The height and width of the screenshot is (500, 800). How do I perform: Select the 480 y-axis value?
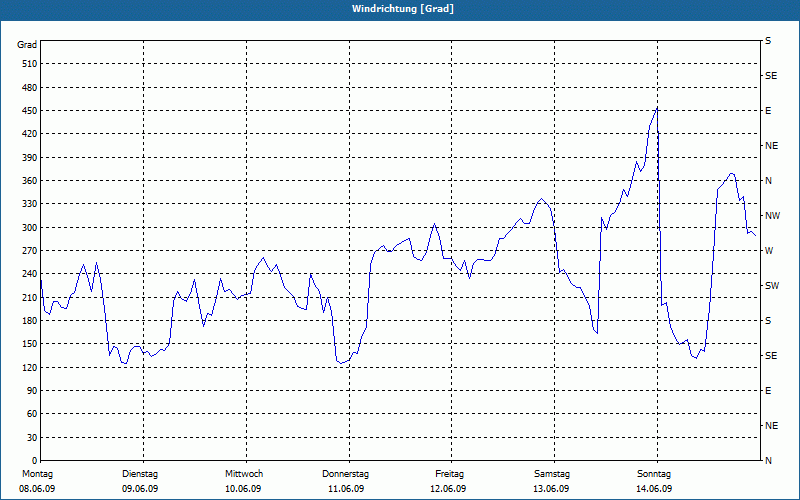pos(30,87)
